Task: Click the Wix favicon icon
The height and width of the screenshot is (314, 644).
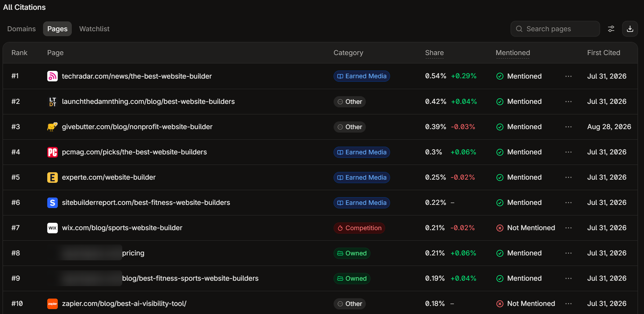Action: click(x=52, y=228)
